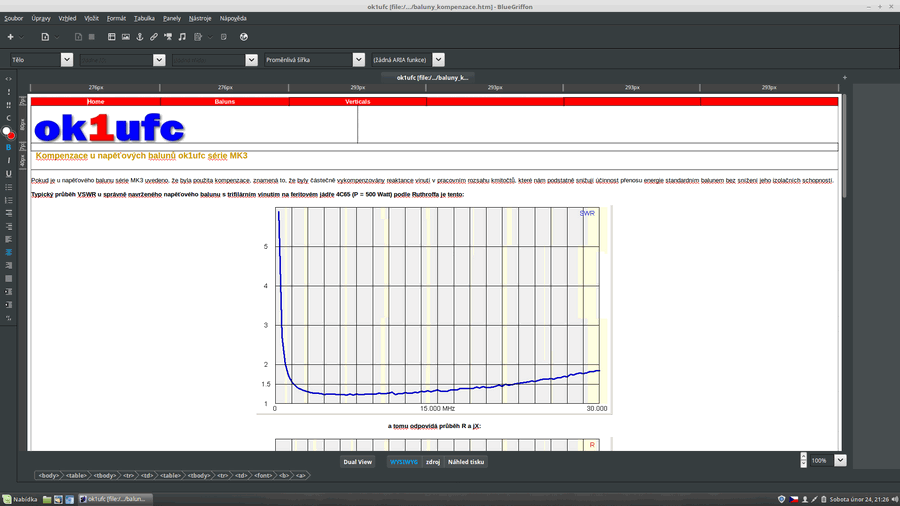Click the insert video camera icon

168,37
